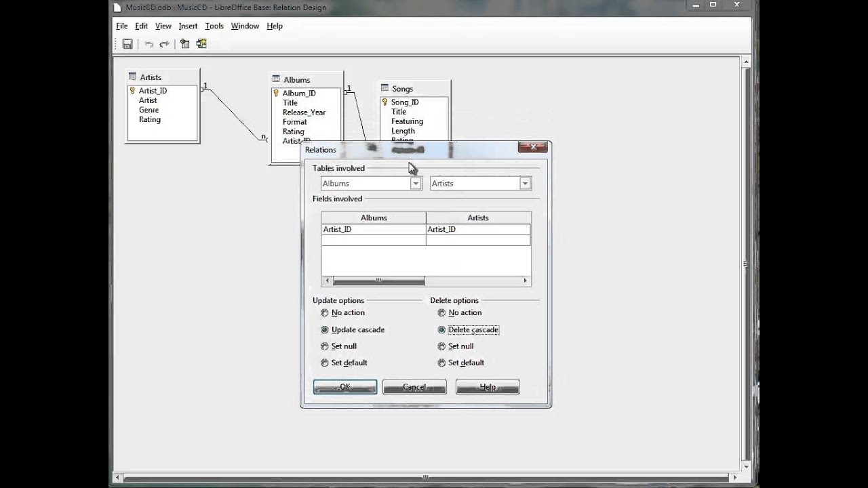Screen dimensions: 868x488
Task: Select Set null under Delete options
Action: click(x=441, y=346)
